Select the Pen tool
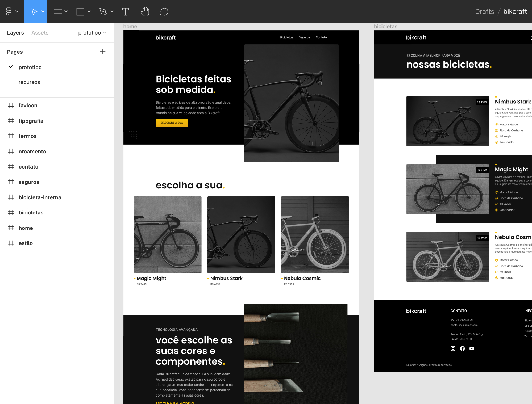 [103, 11]
